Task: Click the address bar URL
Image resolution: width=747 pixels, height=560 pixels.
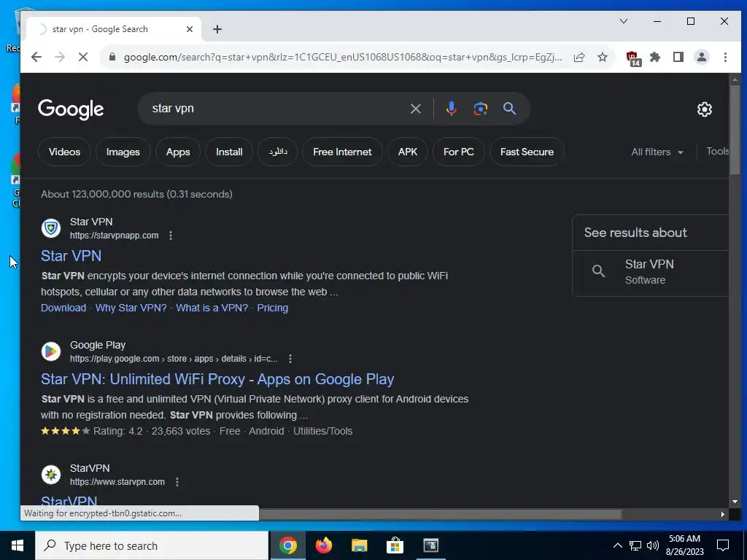Action: click(343, 57)
